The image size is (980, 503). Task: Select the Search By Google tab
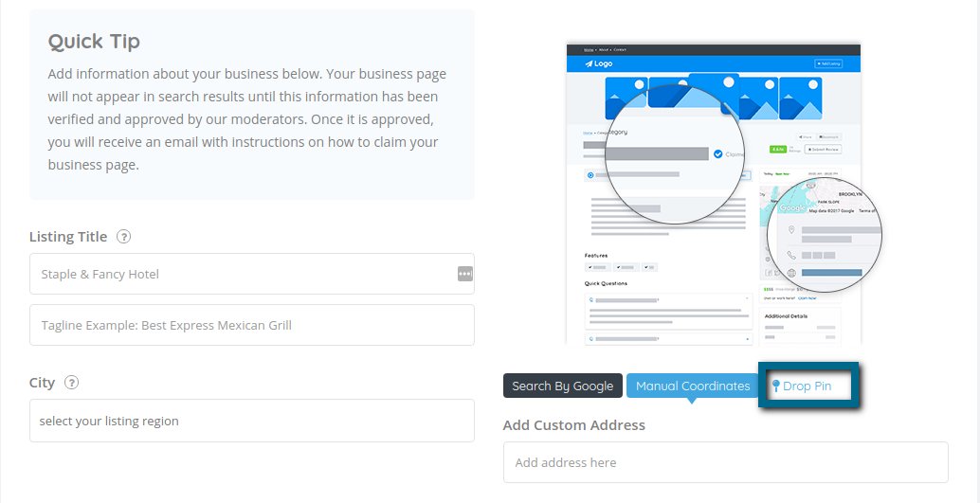coord(562,386)
